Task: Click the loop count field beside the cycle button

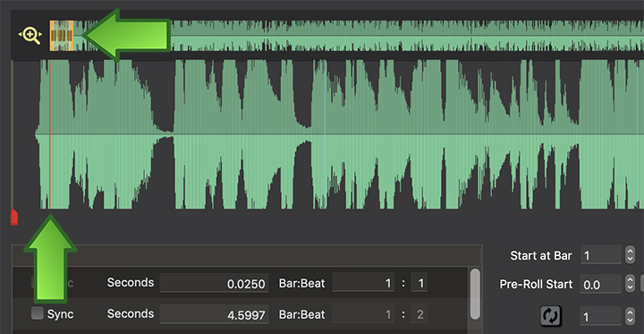Action: point(600,316)
